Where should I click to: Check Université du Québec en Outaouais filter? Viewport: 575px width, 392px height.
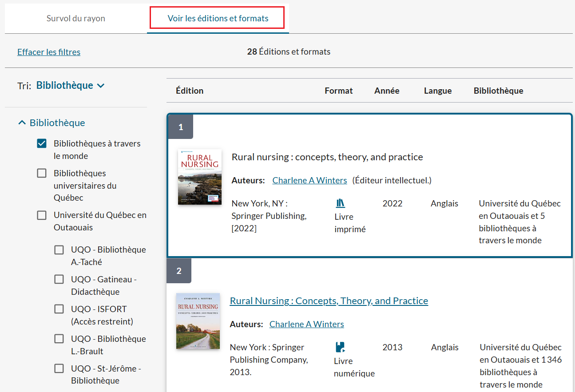[x=42, y=215]
